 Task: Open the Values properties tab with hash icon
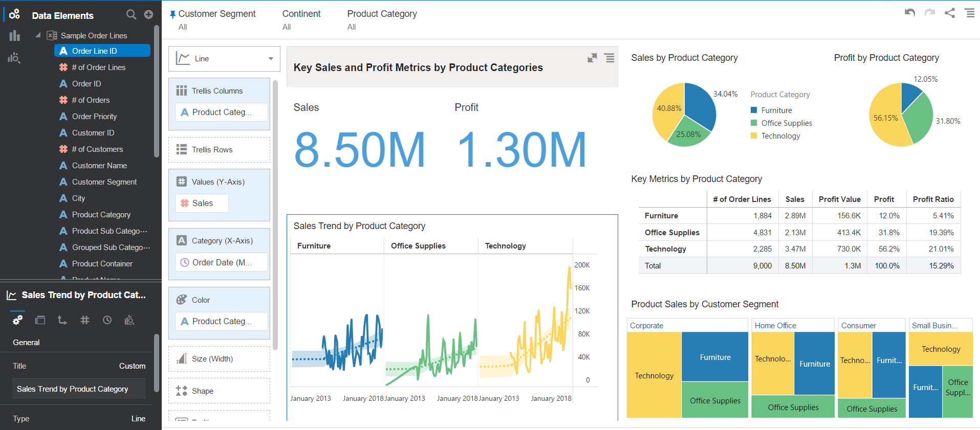tap(85, 320)
